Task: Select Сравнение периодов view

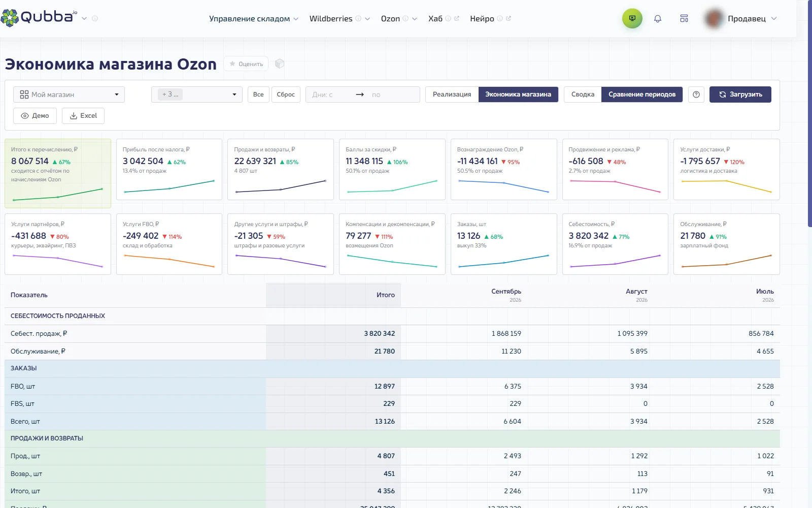Action: click(x=642, y=94)
